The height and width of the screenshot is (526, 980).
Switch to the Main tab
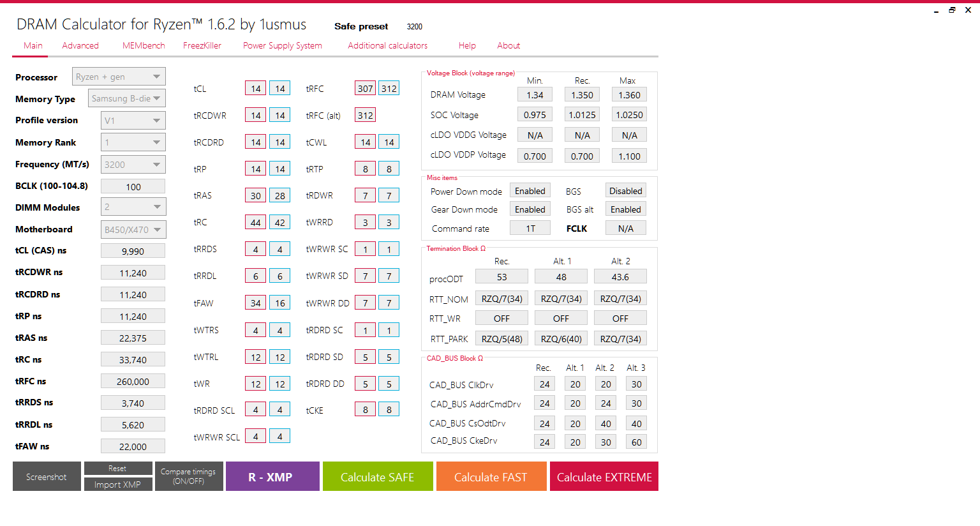point(33,46)
